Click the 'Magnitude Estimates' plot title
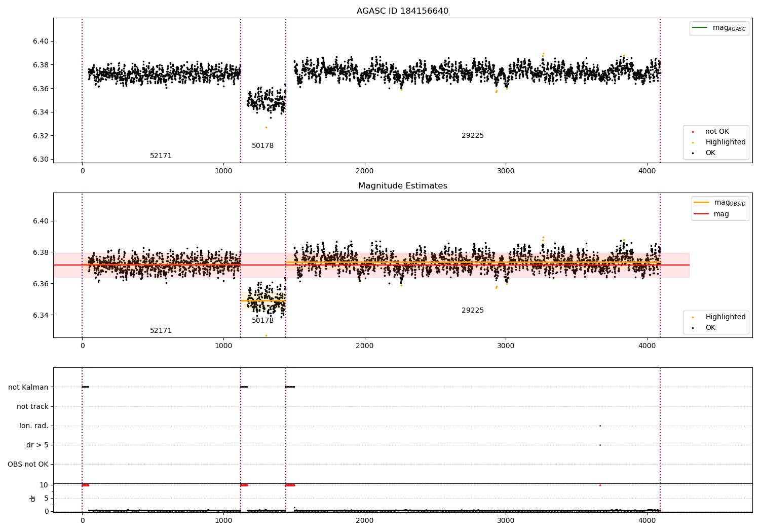 click(x=402, y=185)
